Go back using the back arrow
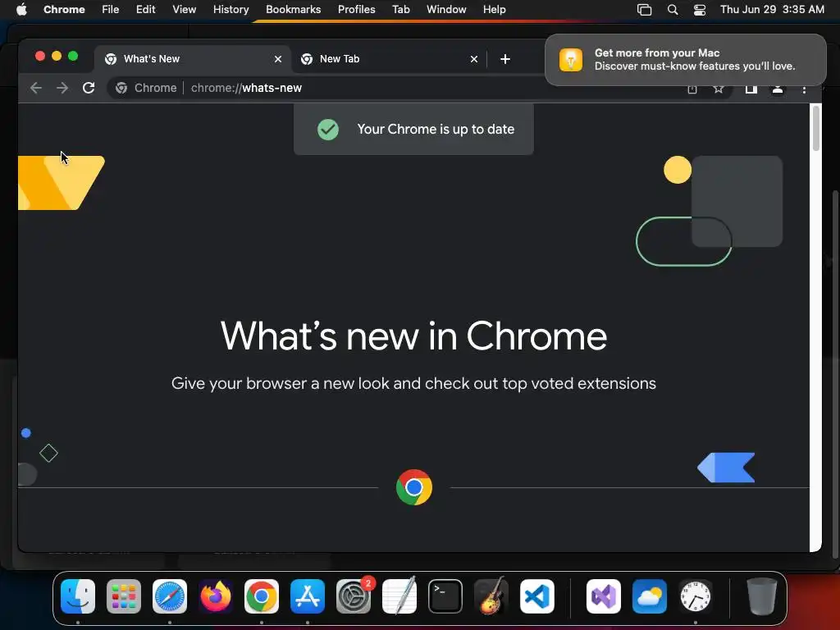The height and width of the screenshot is (630, 840). (36, 88)
